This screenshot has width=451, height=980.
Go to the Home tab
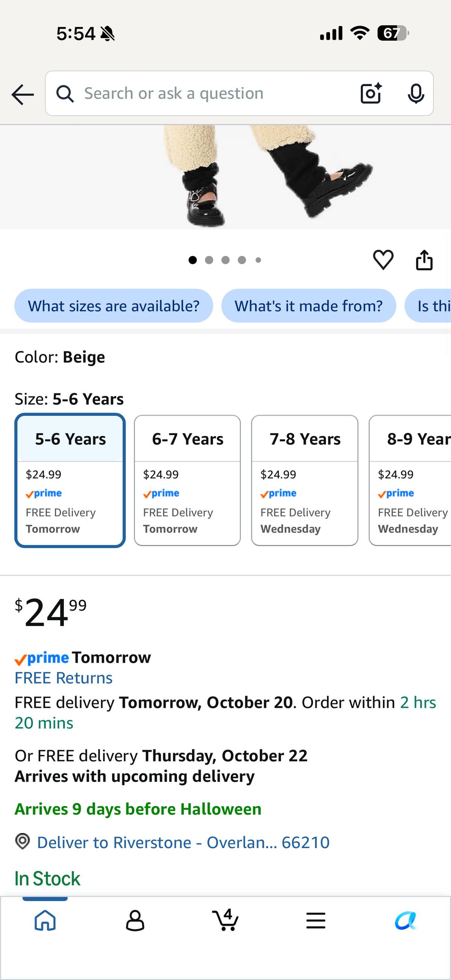pos(45,921)
